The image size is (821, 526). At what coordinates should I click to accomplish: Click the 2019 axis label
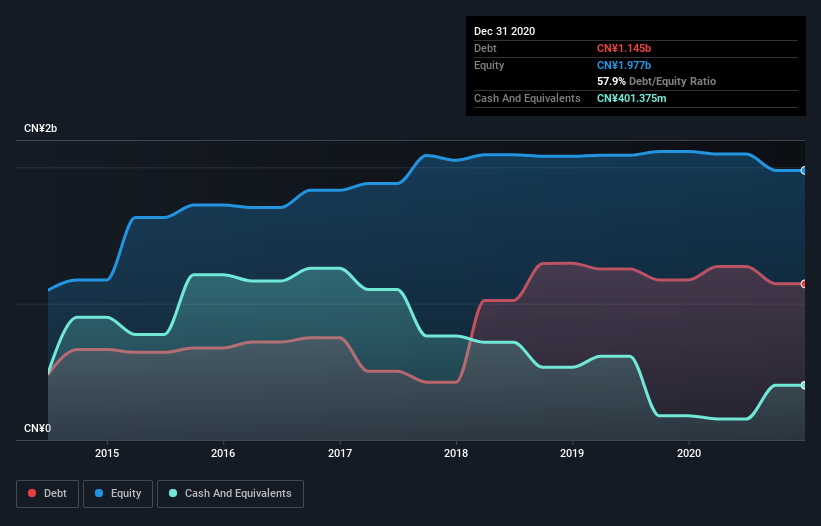pyautogui.click(x=572, y=453)
